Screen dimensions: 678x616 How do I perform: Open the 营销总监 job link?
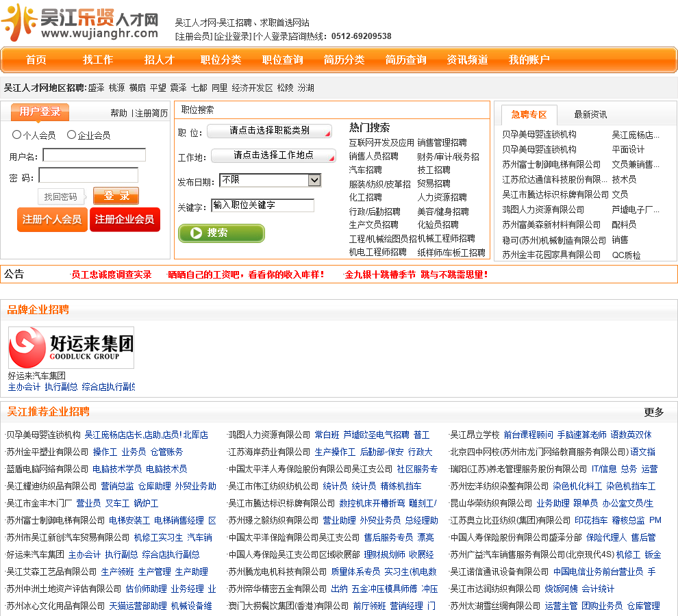[x=117, y=487]
